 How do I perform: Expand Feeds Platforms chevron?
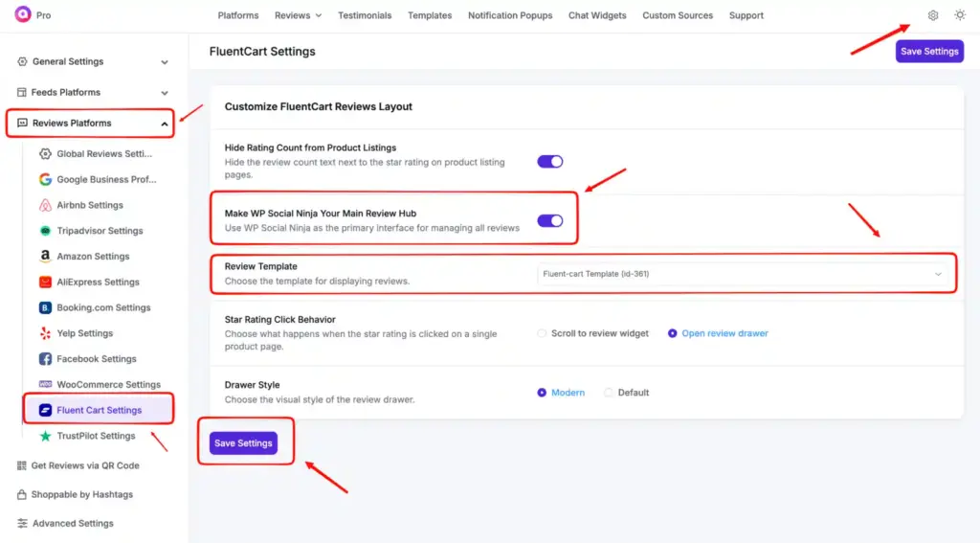click(165, 93)
